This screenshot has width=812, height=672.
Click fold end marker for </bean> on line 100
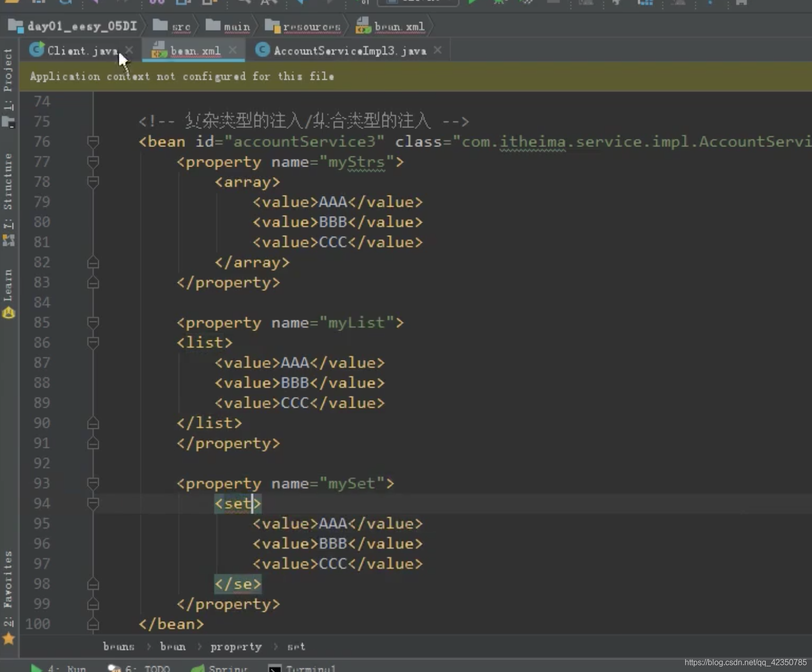pyautogui.click(x=93, y=624)
